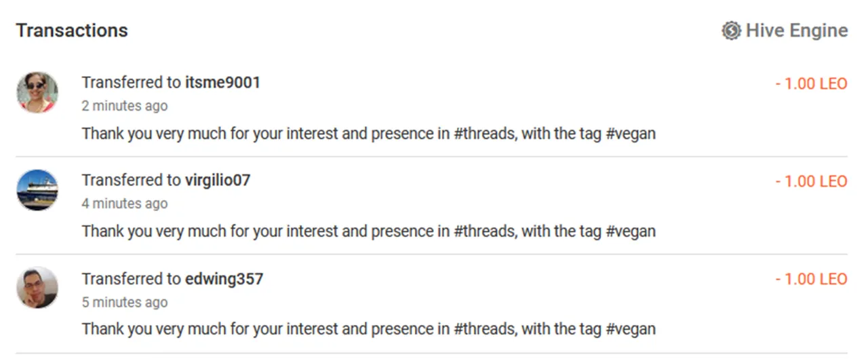Select #vegan tag in itsme9001 memo
Image resolution: width=868 pixels, height=359 pixels.
click(630, 134)
